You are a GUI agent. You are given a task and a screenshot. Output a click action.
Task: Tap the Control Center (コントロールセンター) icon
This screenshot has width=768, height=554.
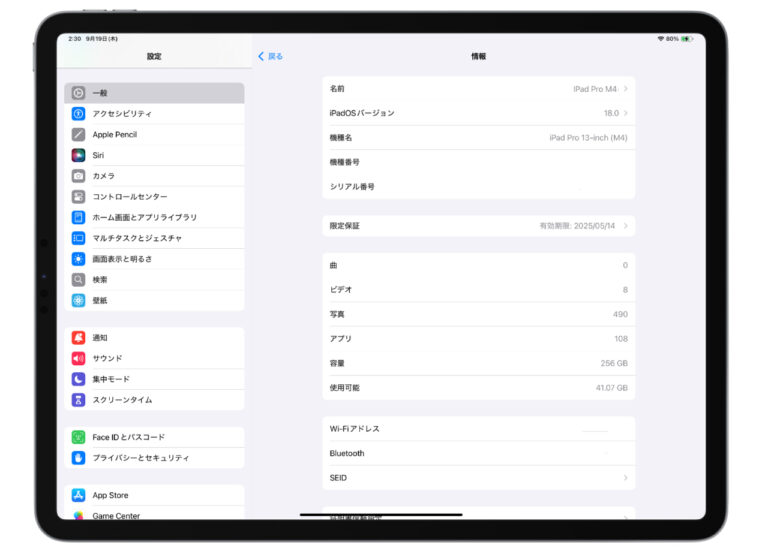[78, 197]
